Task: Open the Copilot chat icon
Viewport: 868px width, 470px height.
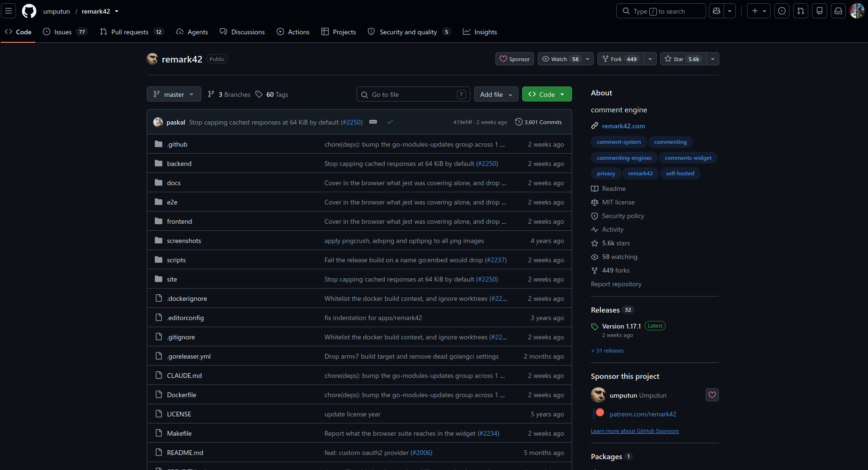Action: click(x=717, y=11)
